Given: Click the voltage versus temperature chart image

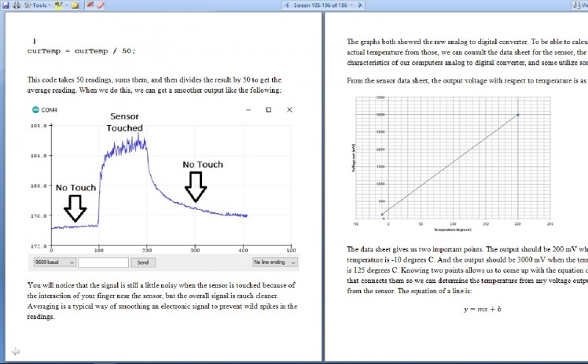Looking at the screenshot, I should click(x=453, y=164).
